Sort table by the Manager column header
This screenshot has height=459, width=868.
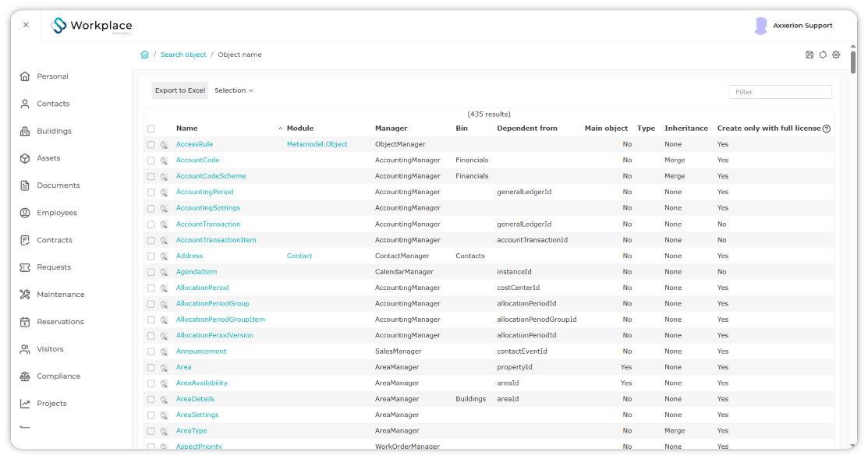tap(391, 129)
